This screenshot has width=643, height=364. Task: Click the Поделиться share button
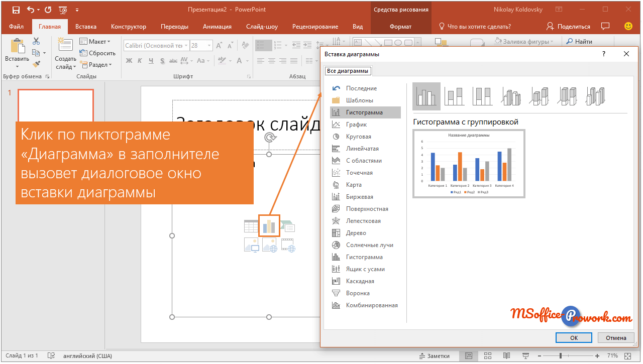click(568, 26)
